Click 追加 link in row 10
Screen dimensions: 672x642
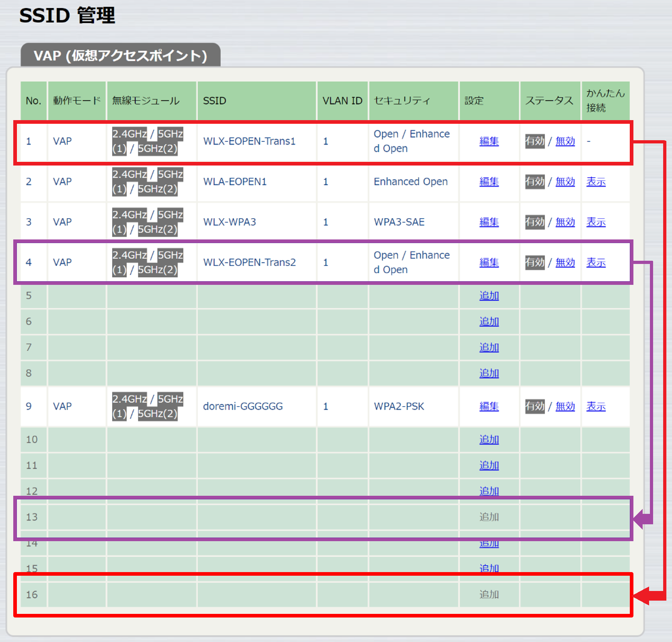pyautogui.click(x=489, y=440)
